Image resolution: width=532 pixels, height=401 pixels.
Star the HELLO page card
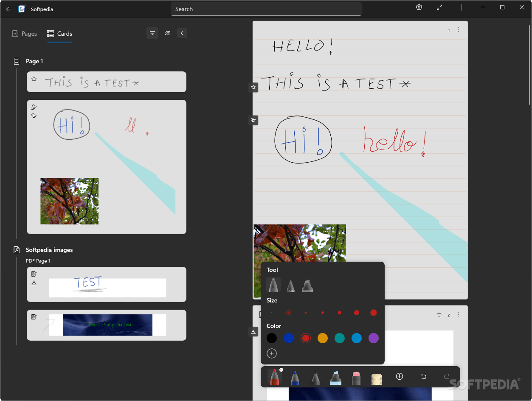[253, 87]
